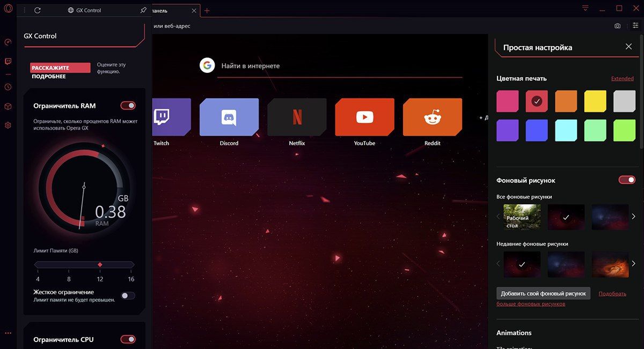Enable the Жесткое ограничение toggle
Viewport: 644px width, 349px height.
(128, 295)
